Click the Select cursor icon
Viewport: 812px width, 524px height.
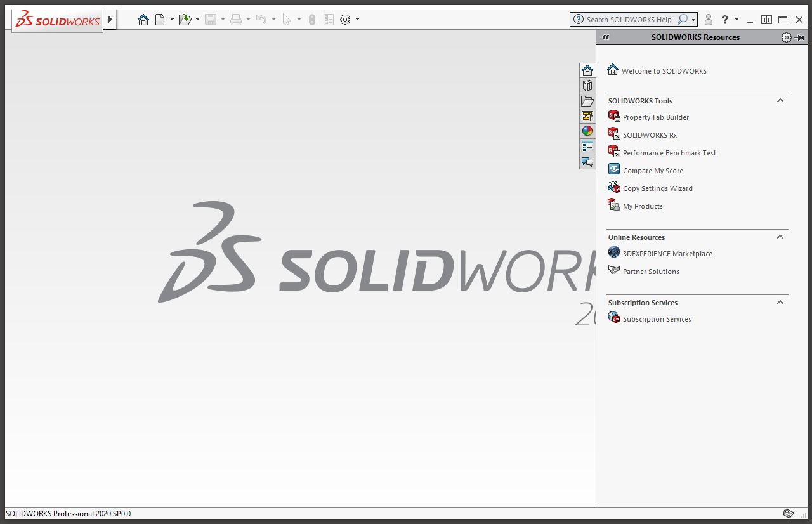(x=286, y=20)
